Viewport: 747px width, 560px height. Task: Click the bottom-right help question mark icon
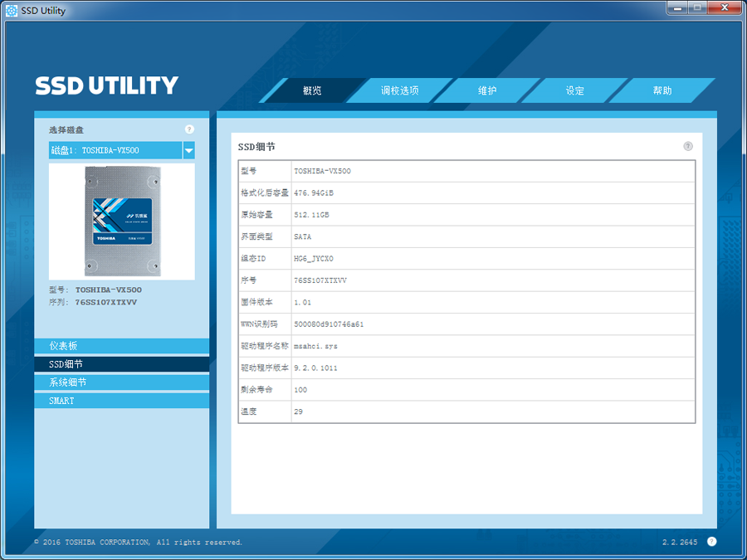click(x=711, y=542)
